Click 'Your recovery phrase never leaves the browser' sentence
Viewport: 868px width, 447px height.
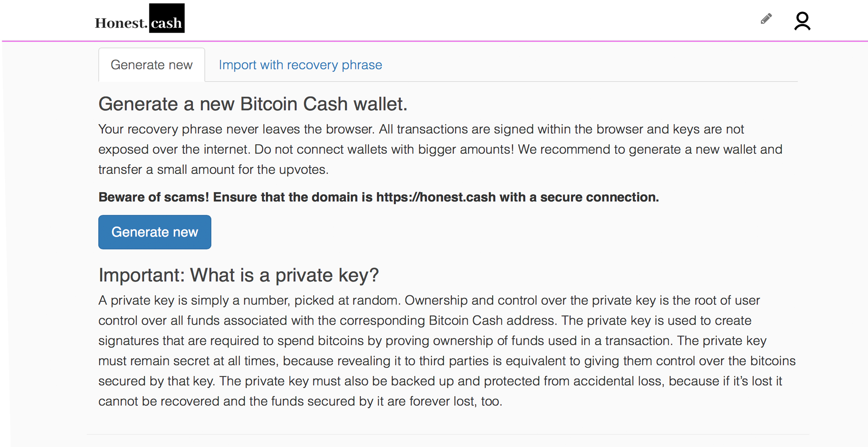(236, 129)
